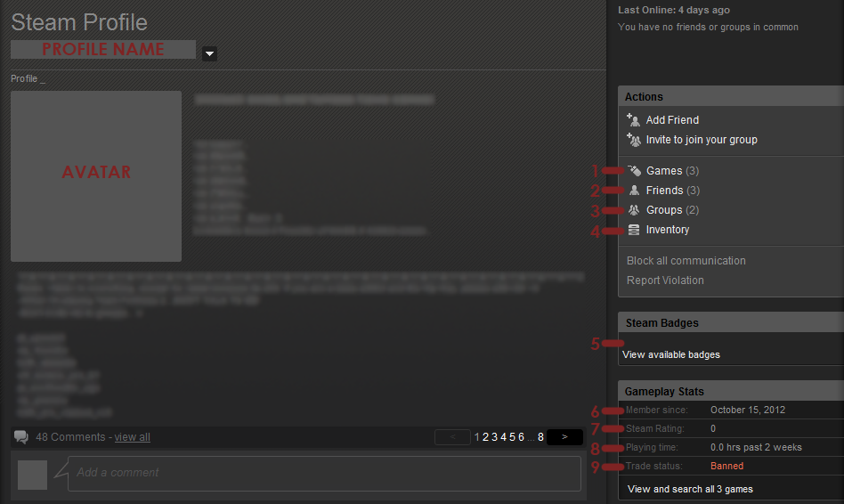
Task: Click the Add Friend icon
Action: coord(633,119)
